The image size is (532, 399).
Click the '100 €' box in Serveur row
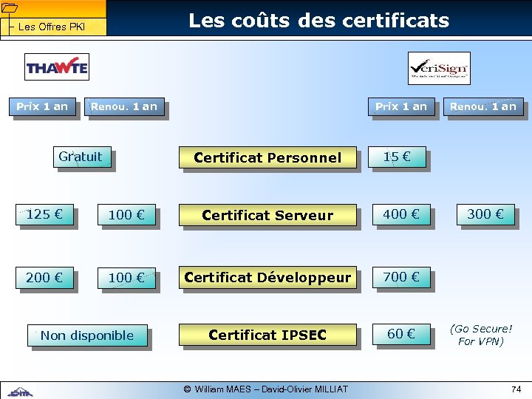[126, 214]
